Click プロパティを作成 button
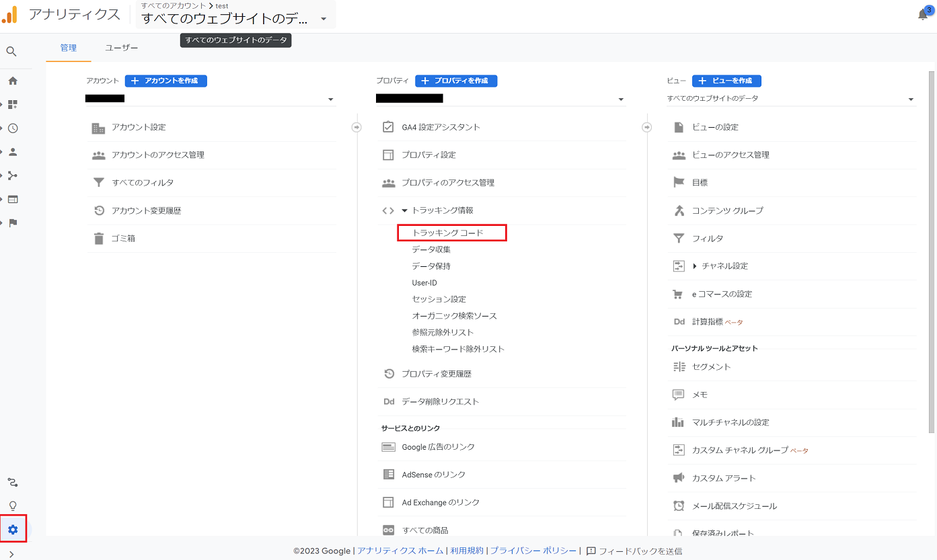The height and width of the screenshot is (560, 937). point(456,81)
